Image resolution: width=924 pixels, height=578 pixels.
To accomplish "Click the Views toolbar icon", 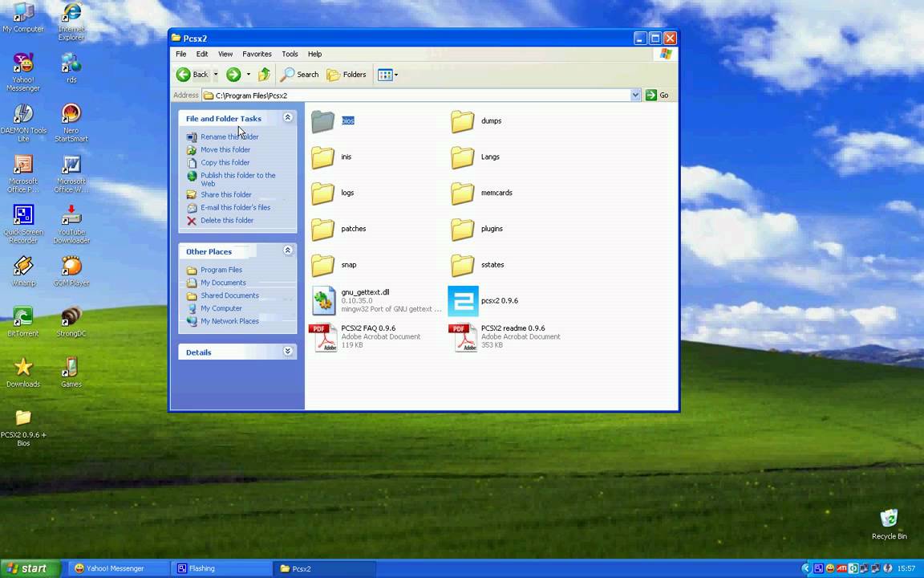I will click(385, 75).
